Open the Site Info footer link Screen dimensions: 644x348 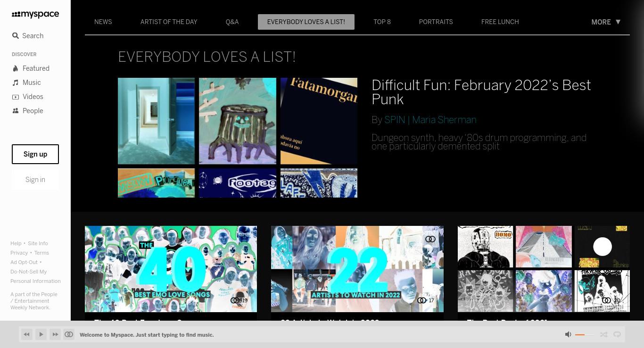(x=38, y=243)
